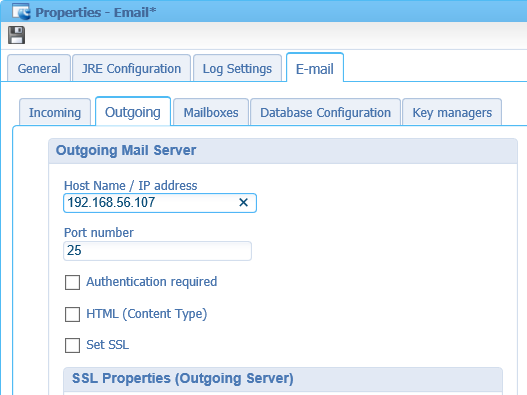The height and width of the screenshot is (395, 527).
Task: Select the Outgoing sub-tab
Action: coord(133,112)
